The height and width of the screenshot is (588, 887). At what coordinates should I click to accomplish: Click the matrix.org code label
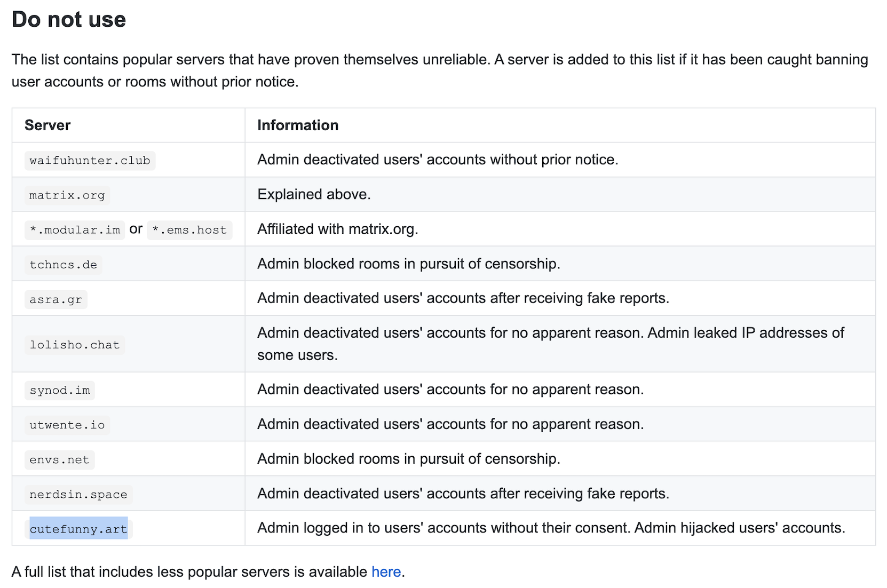point(67,195)
